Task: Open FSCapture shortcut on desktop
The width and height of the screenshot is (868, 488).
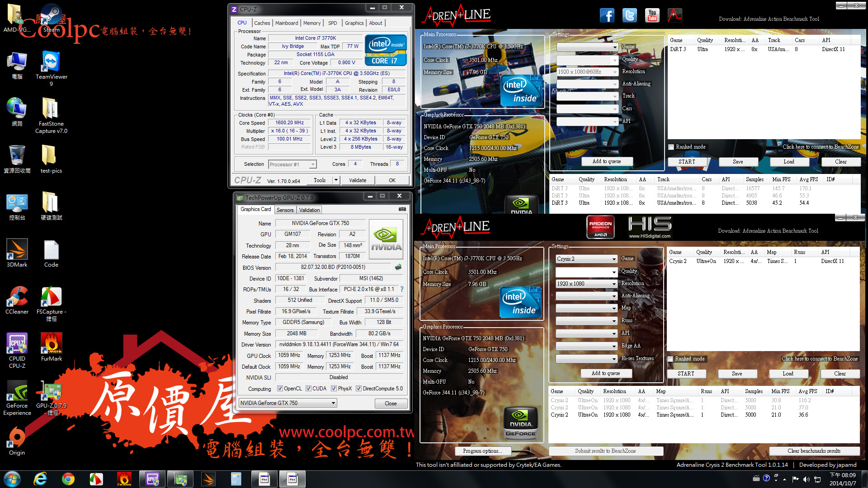Action: point(51,304)
